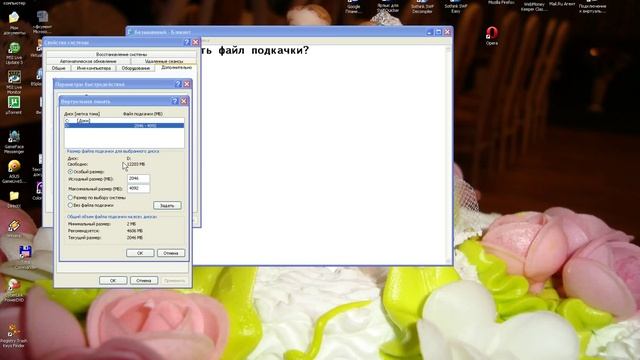The image size is (640, 360).
Task: Select the yellow folder icon on the desktop
Action: pyautogui.click(x=14, y=196)
